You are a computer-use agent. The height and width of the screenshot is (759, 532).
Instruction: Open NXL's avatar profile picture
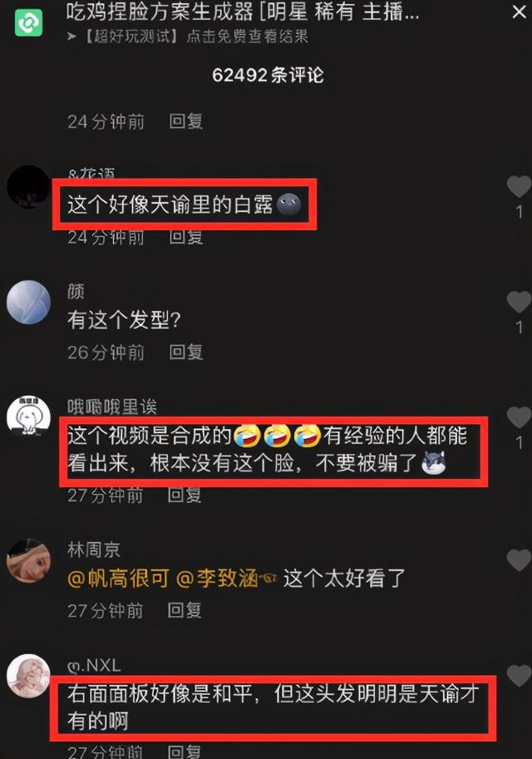(x=28, y=676)
